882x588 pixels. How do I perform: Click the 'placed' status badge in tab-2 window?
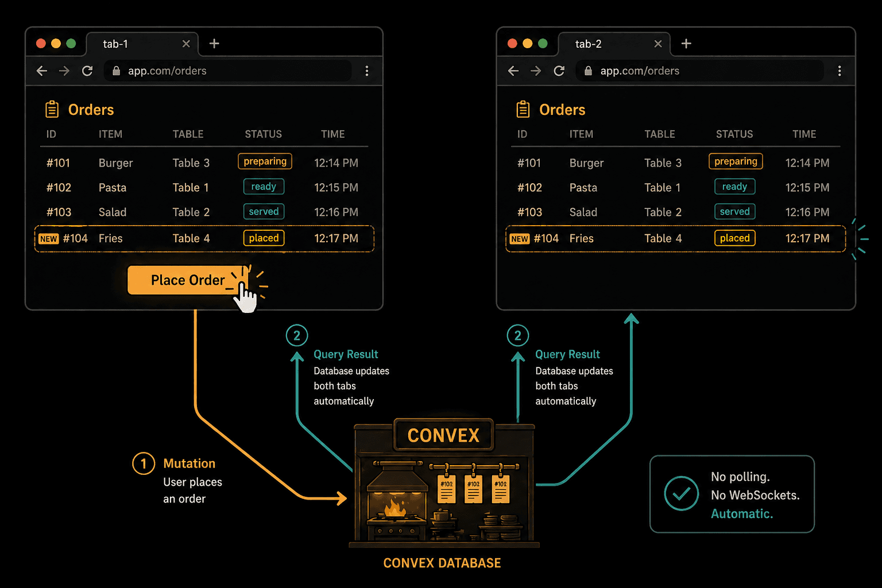(x=734, y=238)
